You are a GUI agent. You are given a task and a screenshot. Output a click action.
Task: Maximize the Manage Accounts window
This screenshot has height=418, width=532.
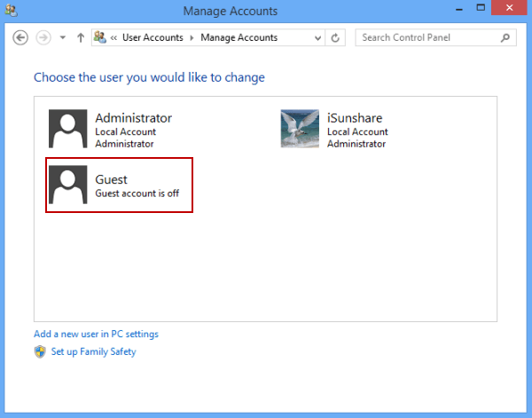tap(481, 7)
